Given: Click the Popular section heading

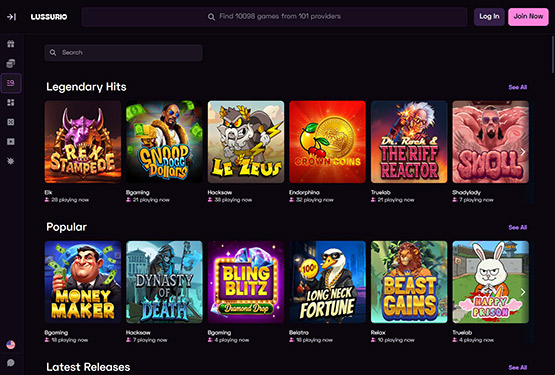Looking at the screenshot, I should [x=66, y=227].
